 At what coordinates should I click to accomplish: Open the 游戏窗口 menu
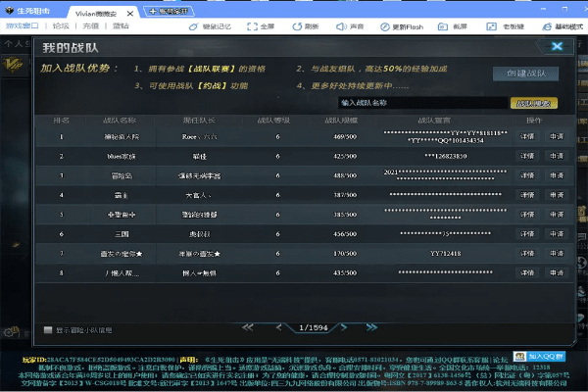tap(23, 25)
